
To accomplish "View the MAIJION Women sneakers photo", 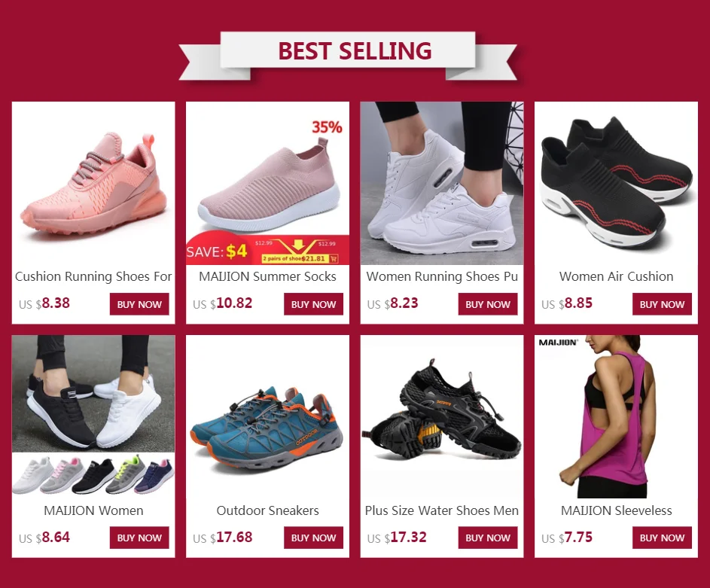I will coord(93,417).
